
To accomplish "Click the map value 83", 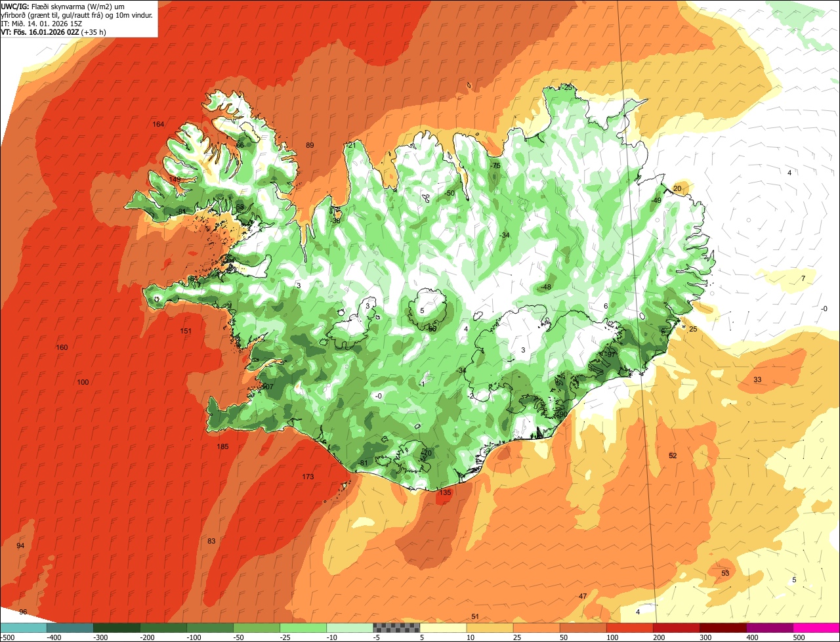I will [211, 541].
